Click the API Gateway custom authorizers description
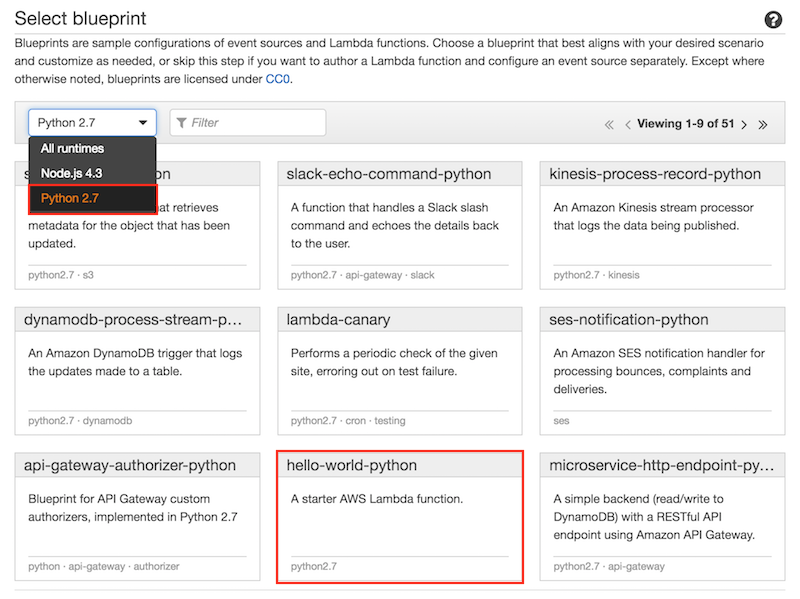The image size is (800, 599). click(x=133, y=508)
